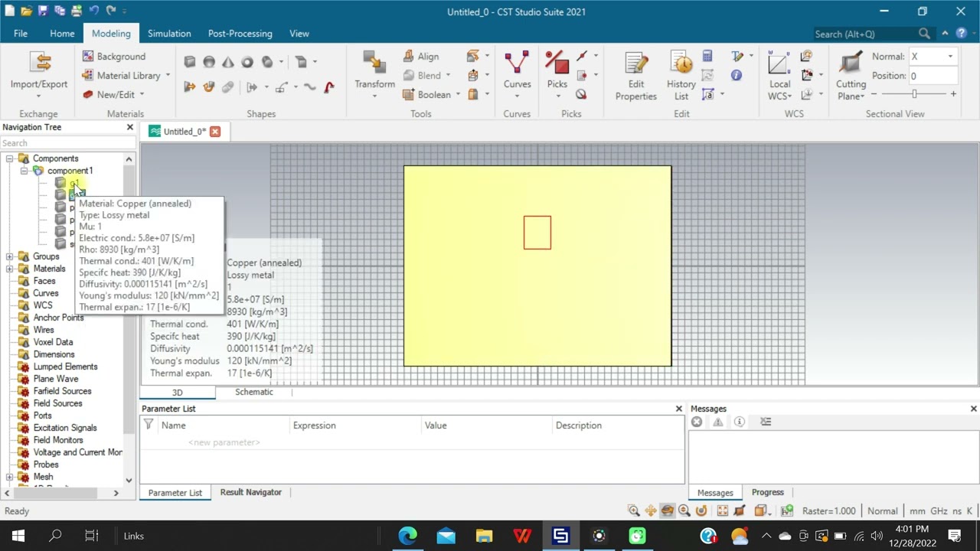The height and width of the screenshot is (551, 980).
Task: Click the slider minus button in Sectional View
Action: (874, 93)
